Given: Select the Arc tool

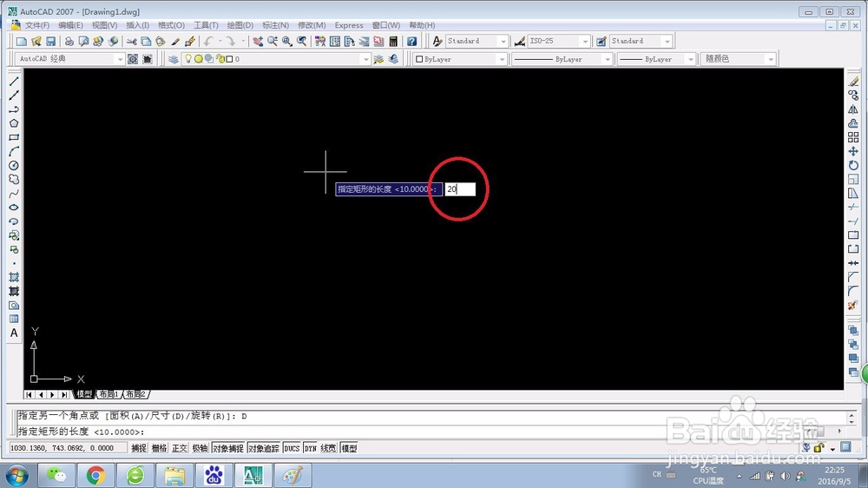Looking at the screenshot, I should [14, 151].
